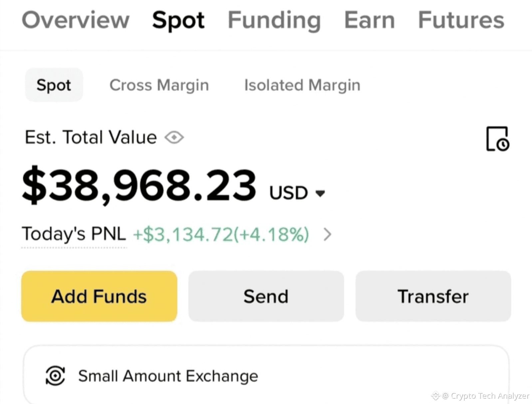Click the $38,968.23 total value figure
Screen dimensions: 532x404
click(139, 185)
